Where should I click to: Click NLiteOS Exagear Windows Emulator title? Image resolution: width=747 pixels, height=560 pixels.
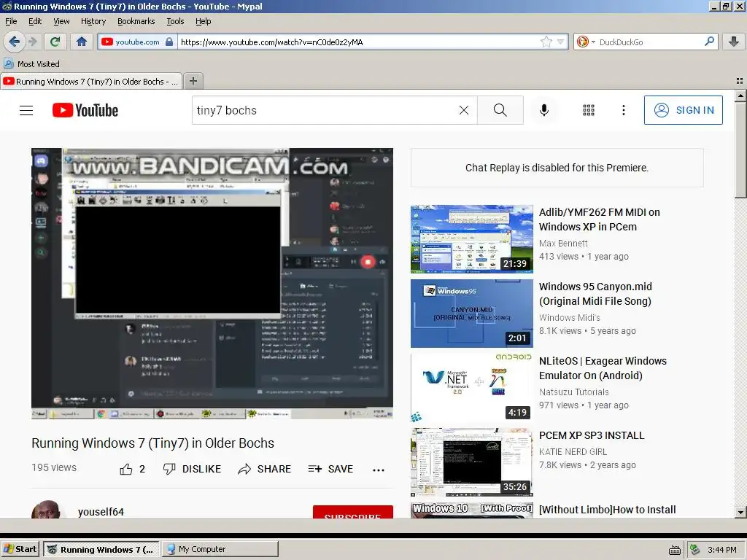coord(603,368)
